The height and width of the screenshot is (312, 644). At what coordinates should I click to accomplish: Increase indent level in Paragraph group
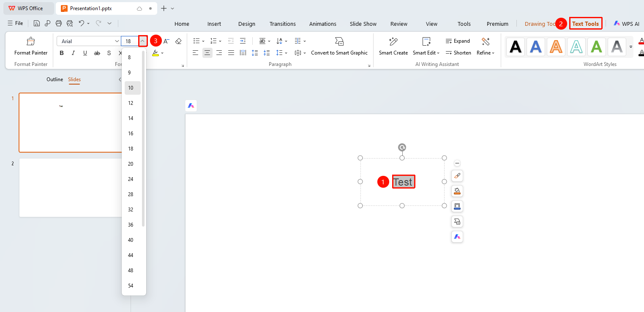[243, 41]
